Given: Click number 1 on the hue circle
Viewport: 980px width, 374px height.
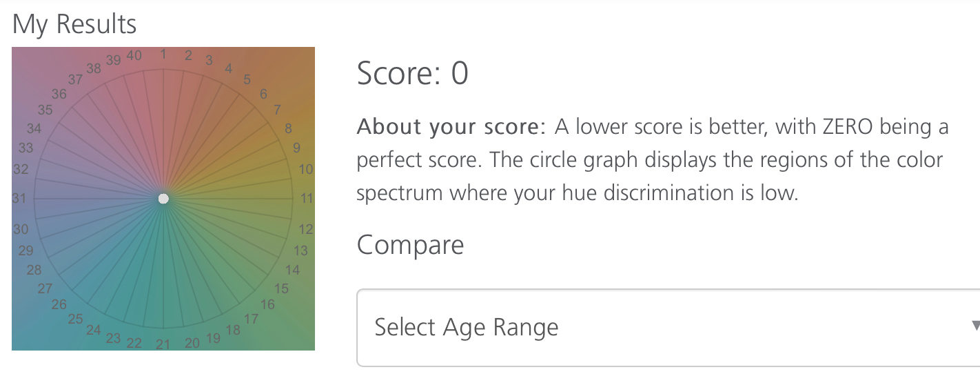Looking at the screenshot, I should (163, 54).
